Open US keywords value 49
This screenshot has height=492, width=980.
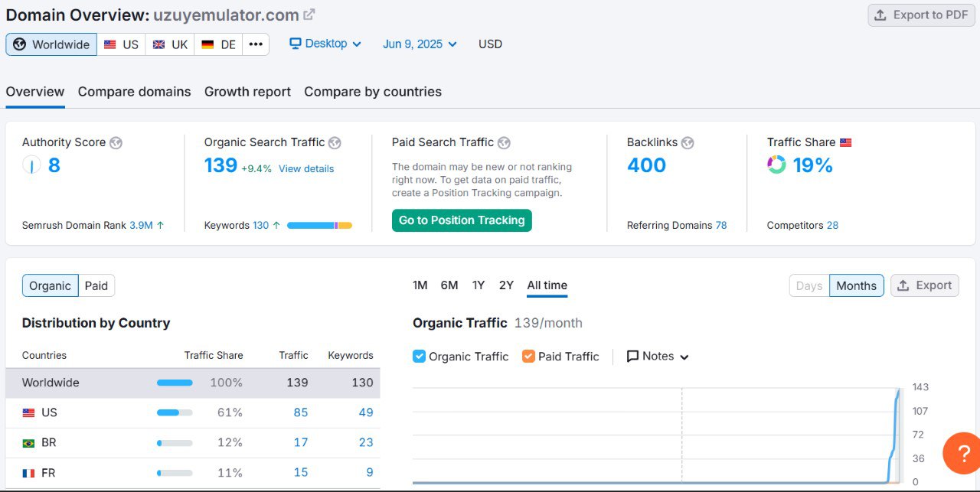366,412
